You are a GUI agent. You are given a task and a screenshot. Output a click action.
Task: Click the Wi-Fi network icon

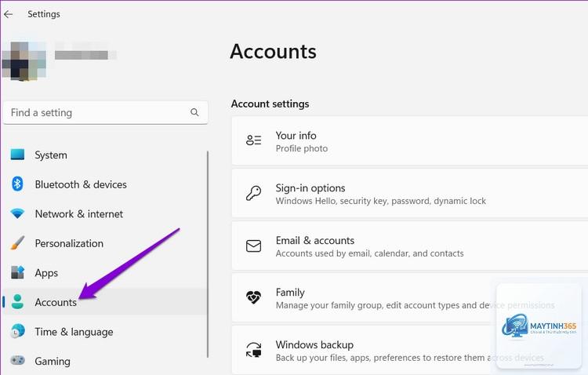coord(17,213)
